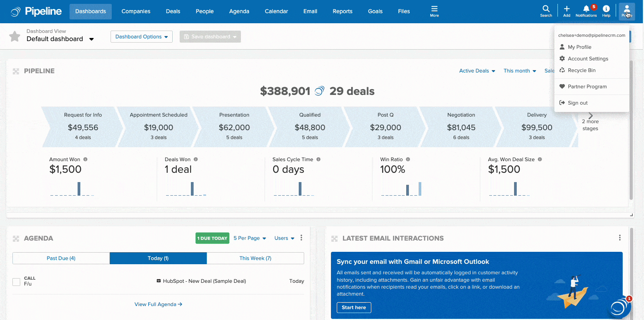Open the View Full Agenda link
Screen dimensions: 644x320
point(158,305)
